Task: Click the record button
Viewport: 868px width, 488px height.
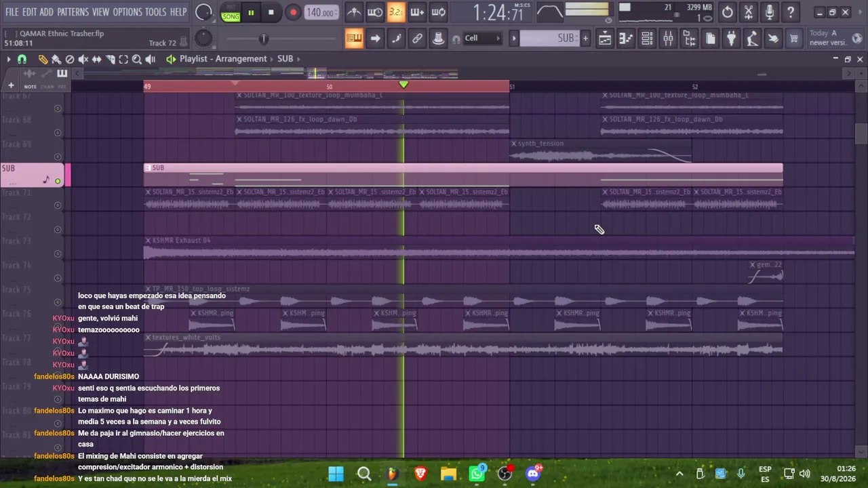Action: (x=293, y=12)
